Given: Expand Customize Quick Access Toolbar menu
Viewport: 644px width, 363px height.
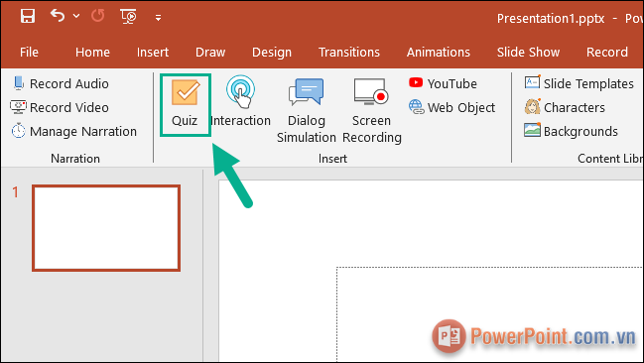Looking at the screenshot, I should 158,17.
